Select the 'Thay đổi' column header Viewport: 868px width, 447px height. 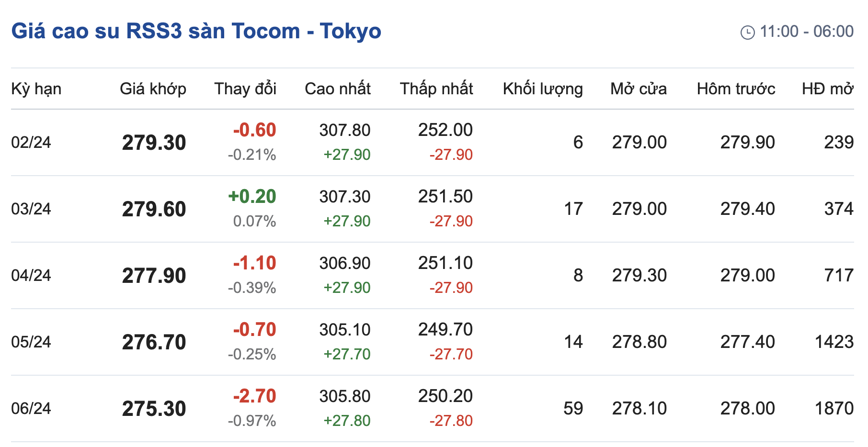(x=245, y=89)
